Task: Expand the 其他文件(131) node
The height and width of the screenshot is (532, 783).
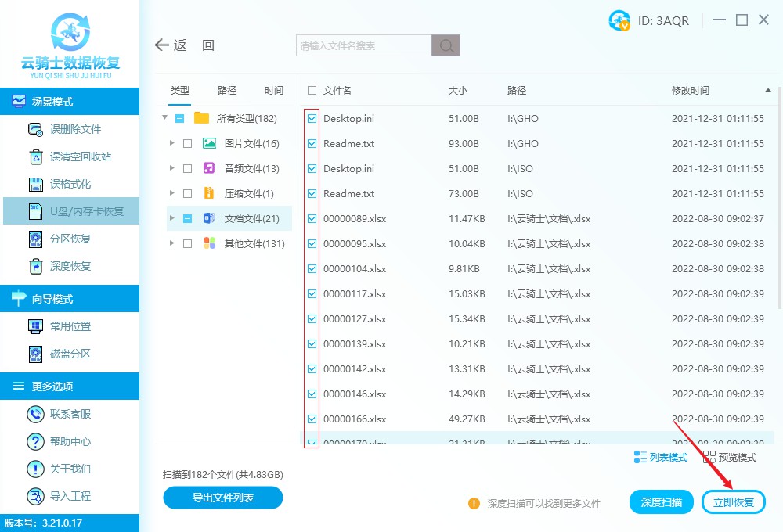Action: coord(174,243)
